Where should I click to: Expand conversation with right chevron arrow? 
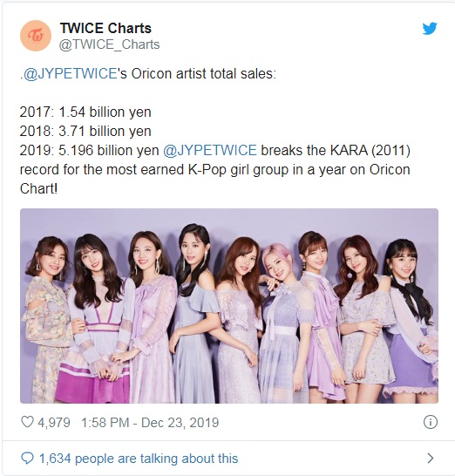coord(430,458)
